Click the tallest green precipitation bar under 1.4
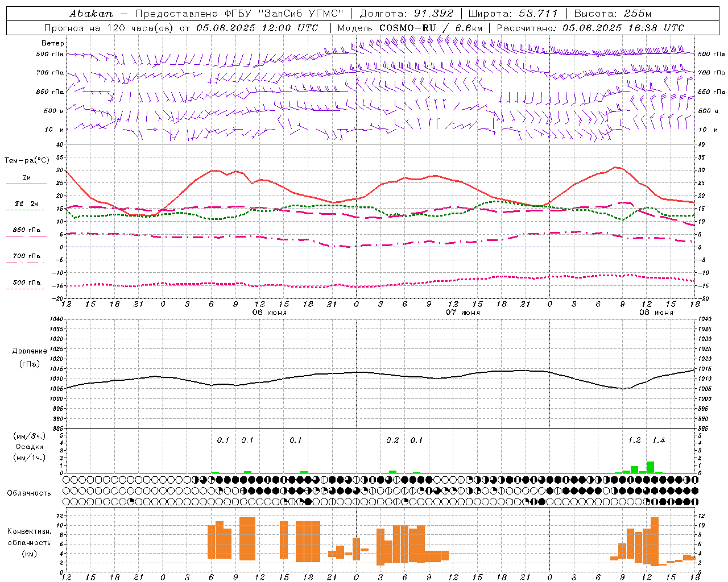The height and width of the screenshot is (582, 728). pos(650,467)
